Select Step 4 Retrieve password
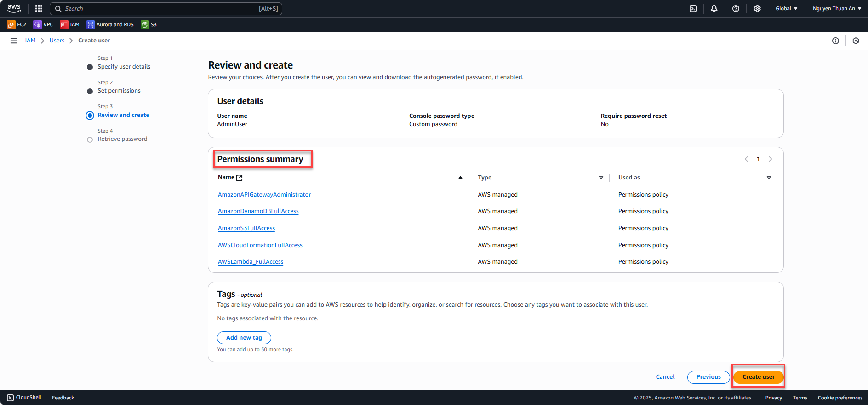The width and height of the screenshot is (868, 405). pyautogui.click(x=122, y=139)
